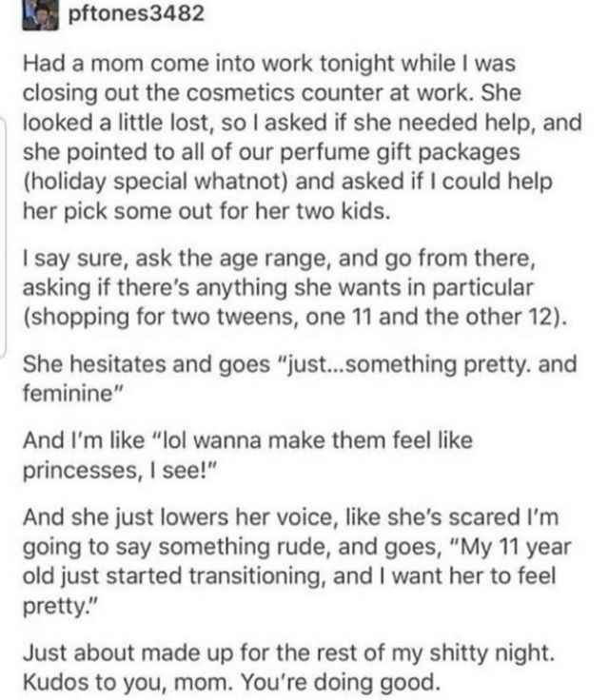Open the pftones3482 avatar picture
This screenshot has height=700, width=609.
40,14
